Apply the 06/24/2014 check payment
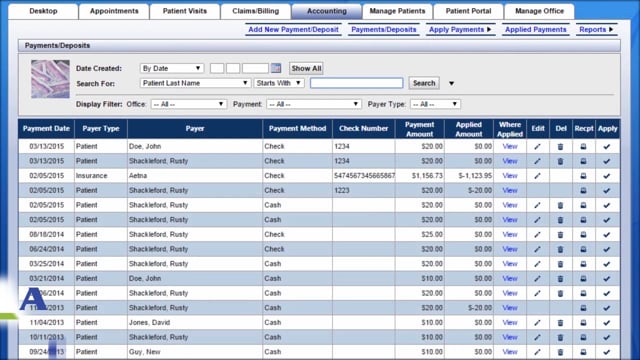 (x=607, y=249)
